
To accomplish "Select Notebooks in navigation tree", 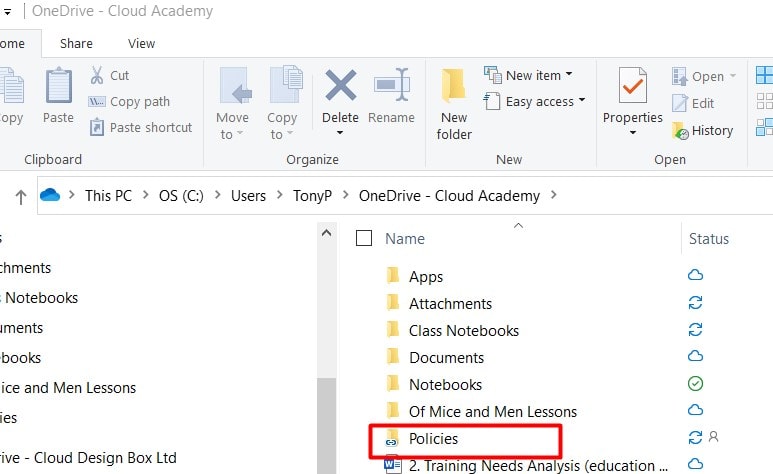I will 41,298.
